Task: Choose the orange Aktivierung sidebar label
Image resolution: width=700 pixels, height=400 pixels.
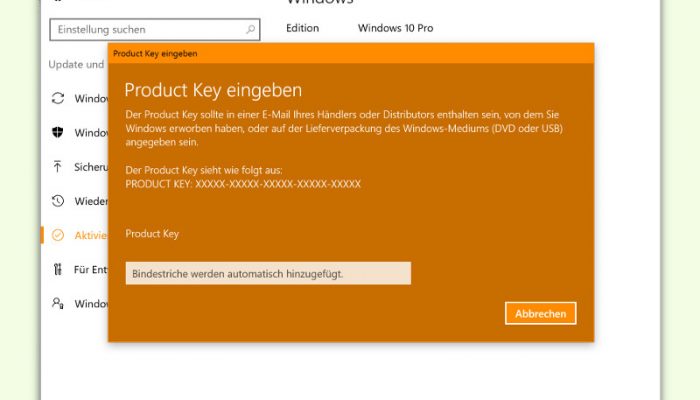Action: coord(91,235)
